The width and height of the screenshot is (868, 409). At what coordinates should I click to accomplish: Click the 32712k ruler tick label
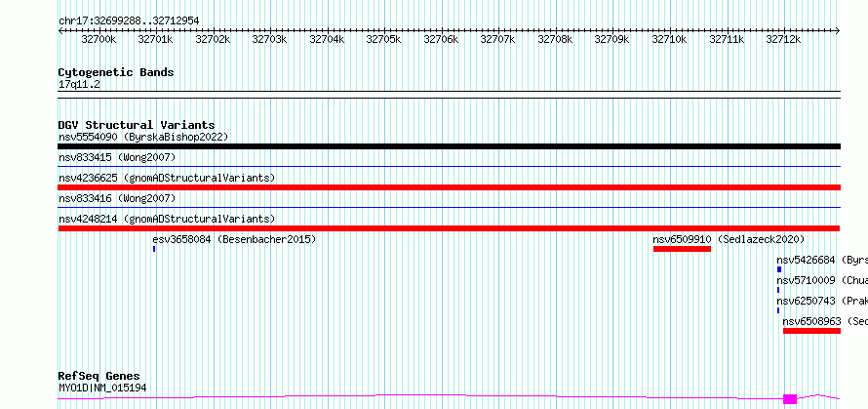pos(783,39)
